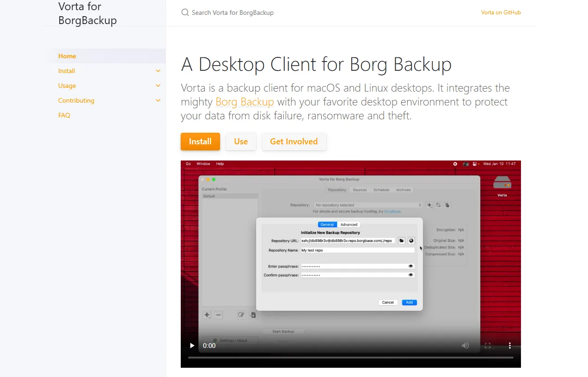The image size is (588, 377).
Task: Go to the Home sidebar item
Action: (67, 56)
